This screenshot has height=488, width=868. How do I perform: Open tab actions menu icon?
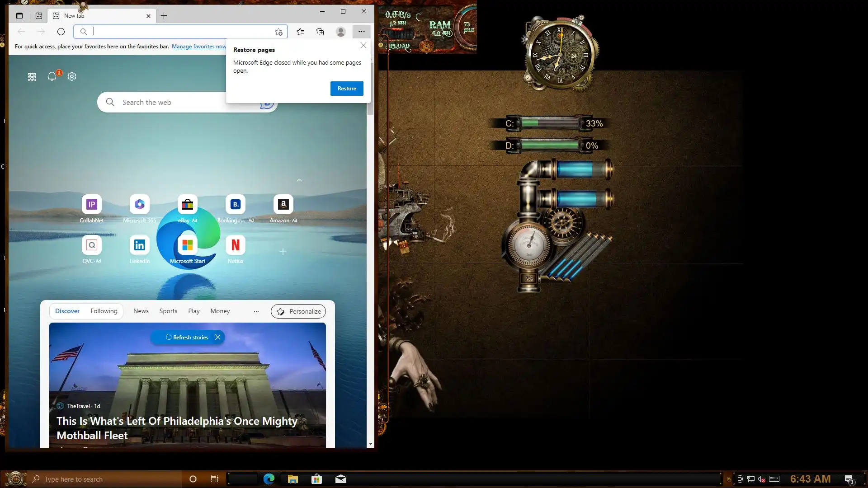[19, 16]
